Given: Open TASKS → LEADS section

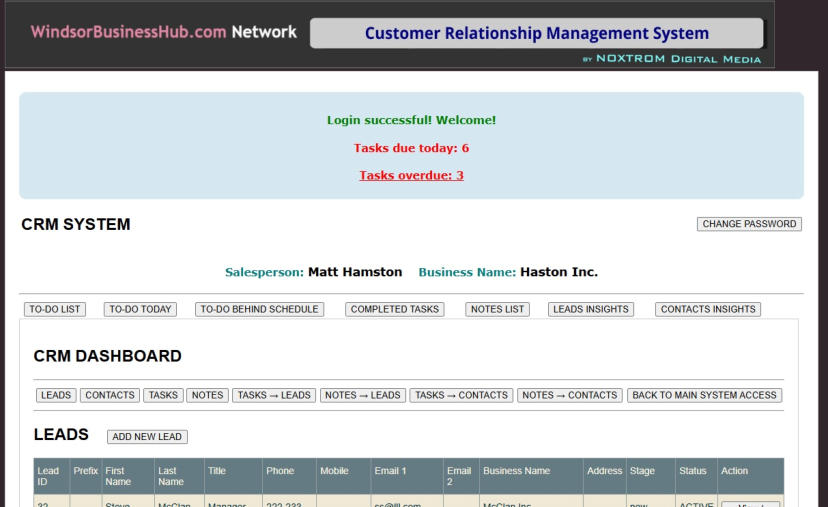Looking at the screenshot, I should pos(274,395).
